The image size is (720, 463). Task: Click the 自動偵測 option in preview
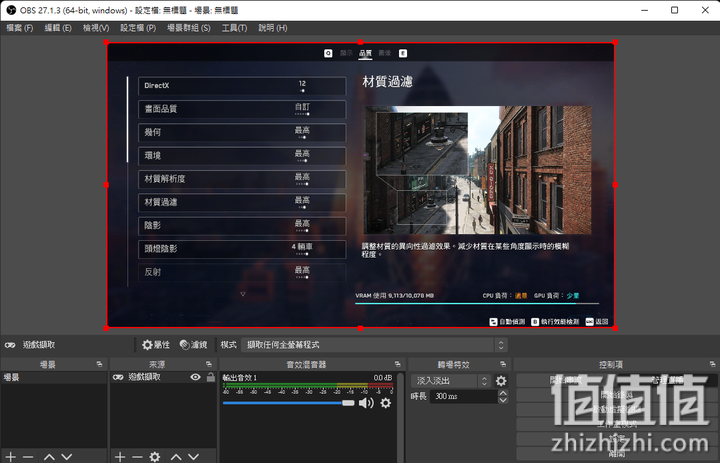(x=507, y=322)
